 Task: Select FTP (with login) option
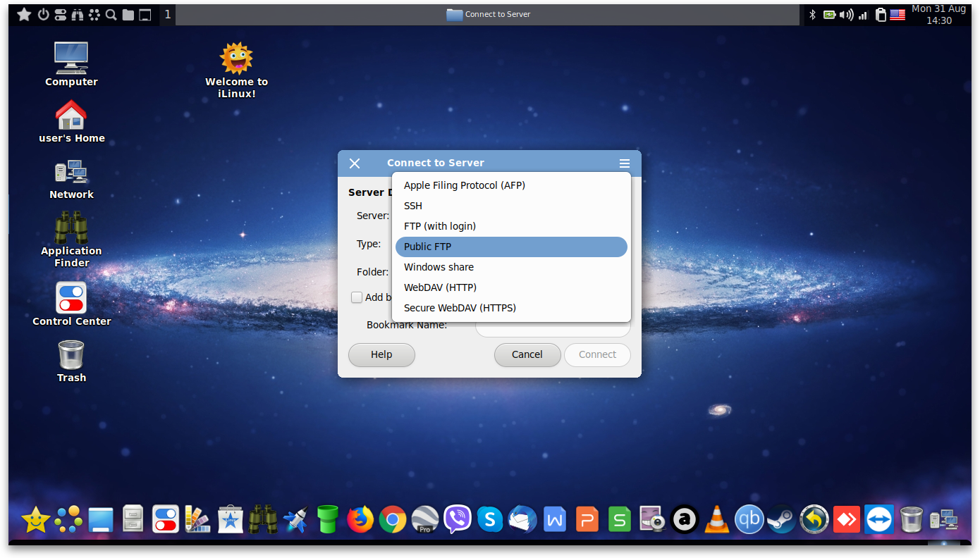(x=511, y=226)
